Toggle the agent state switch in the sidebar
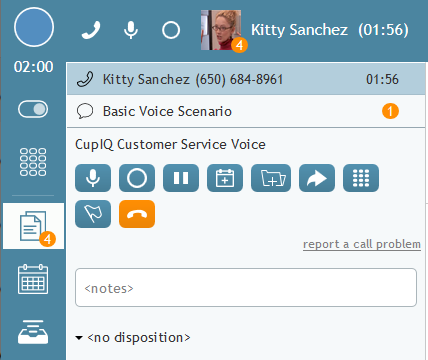 pyautogui.click(x=33, y=109)
